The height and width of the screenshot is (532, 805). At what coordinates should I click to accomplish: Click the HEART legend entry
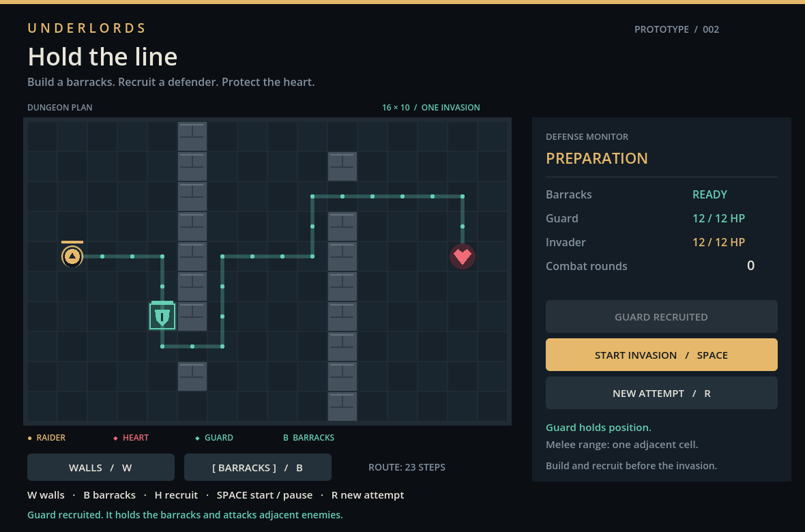(131, 437)
